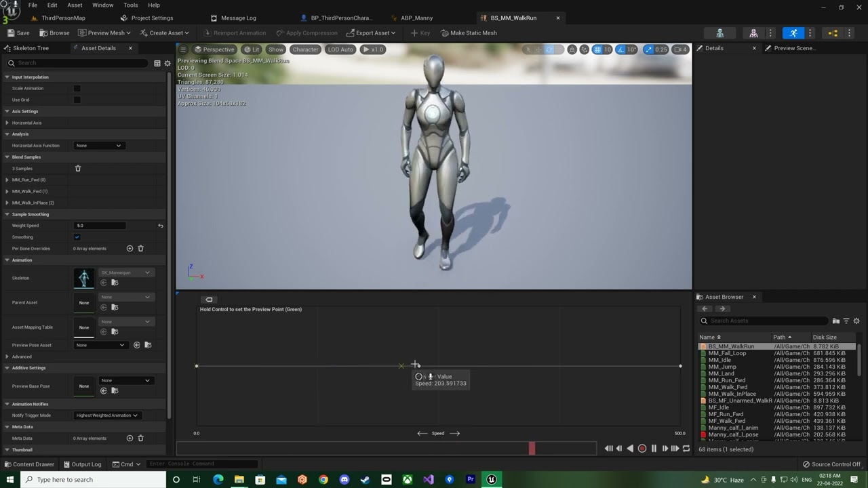This screenshot has height=488, width=868.
Task: Use selected asset for Preview Base Pose
Action: 104,390
